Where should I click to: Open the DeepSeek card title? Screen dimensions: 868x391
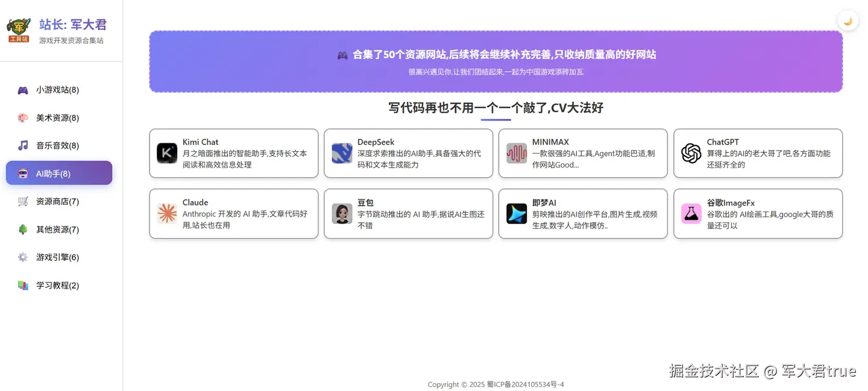click(x=376, y=142)
